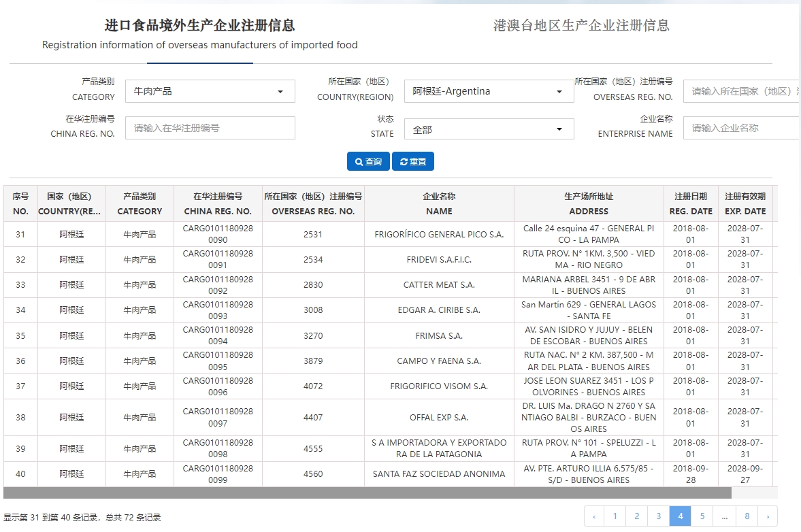The image size is (801, 532).
Task: Click the 注册日期 REG. DATE column header
Action: pos(691,203)
